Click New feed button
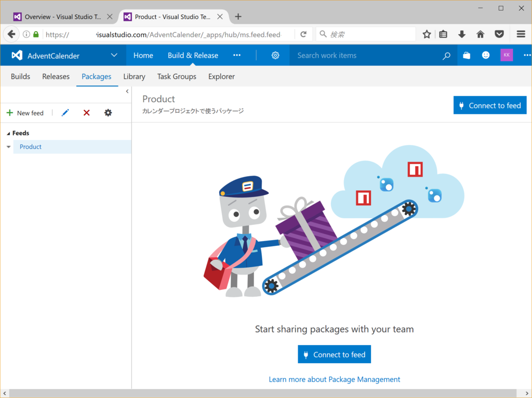 (25, 113)
